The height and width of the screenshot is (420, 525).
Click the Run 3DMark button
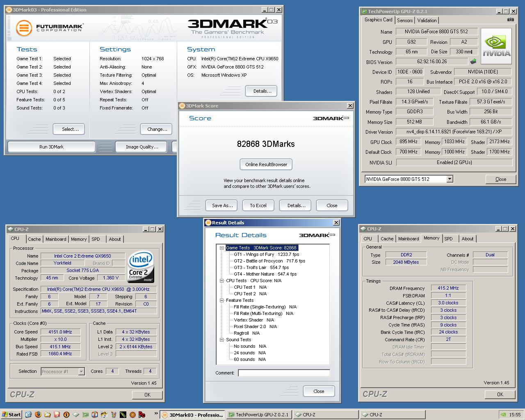click(x=52, y=147)
